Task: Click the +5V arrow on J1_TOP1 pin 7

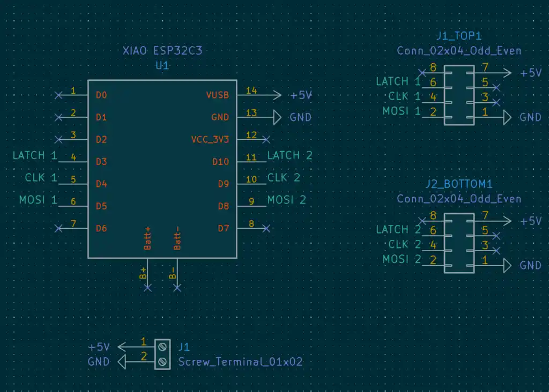Action: 507,73
